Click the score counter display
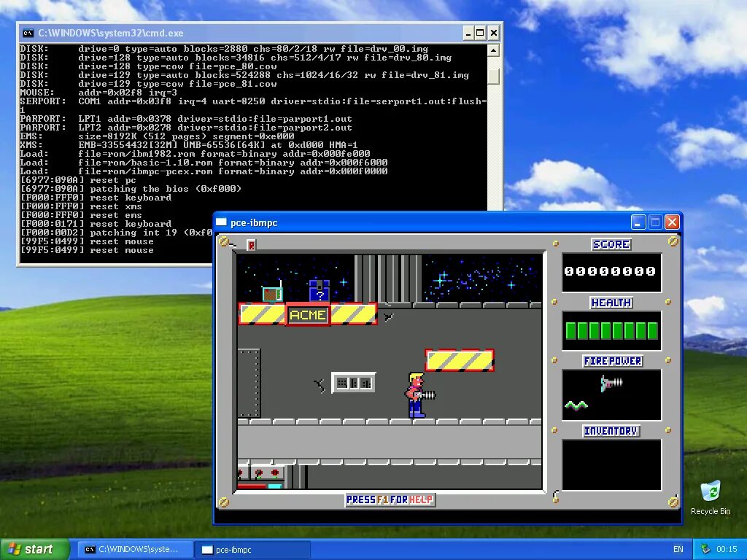The height and width of the screenshot is (560, 747). click(x=611, y=271)
